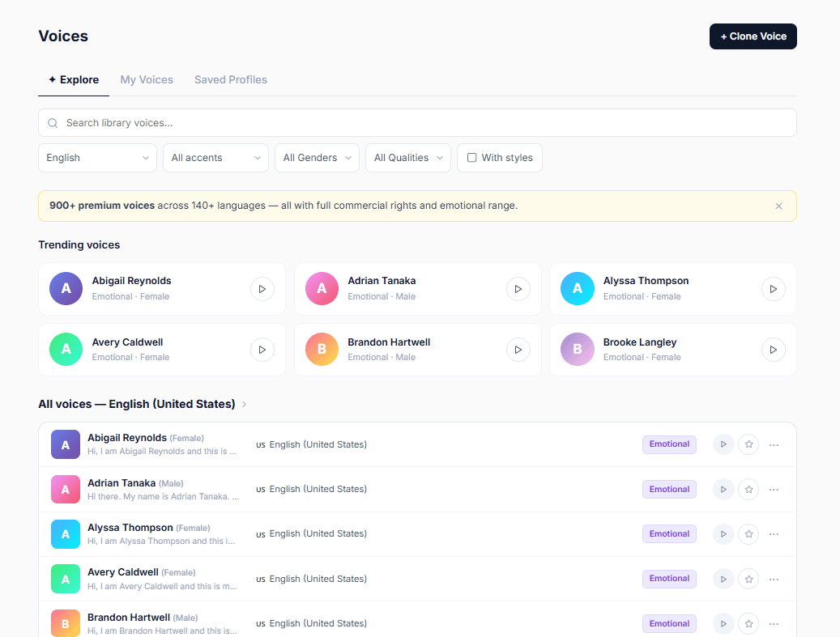Focus the Search library voices field
This screenshot has width=840, height=637.
tap(417, 123)
